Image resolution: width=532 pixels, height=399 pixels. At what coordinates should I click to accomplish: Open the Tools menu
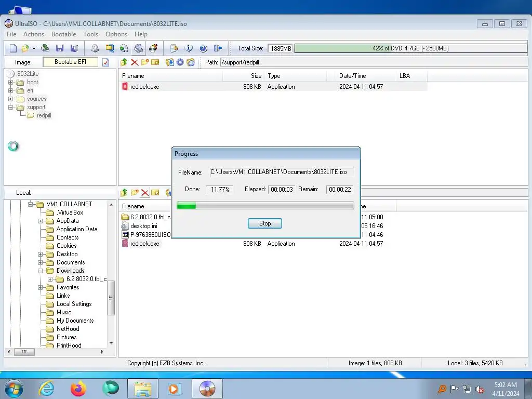pyautogui.click(x=90, y=34)
